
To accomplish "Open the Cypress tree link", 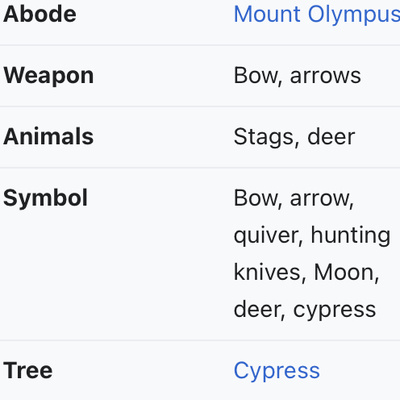I will click(277, 372).
